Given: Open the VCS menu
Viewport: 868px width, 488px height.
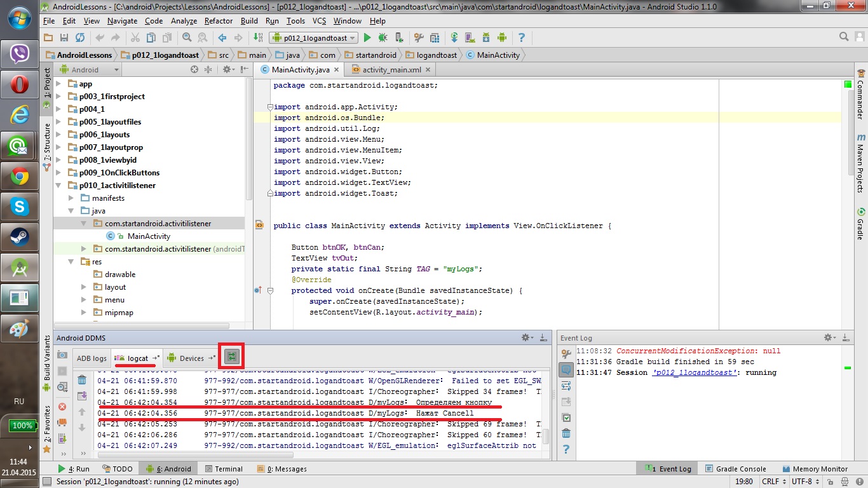Looking at the screenshot, I should [x=319, y=21].
